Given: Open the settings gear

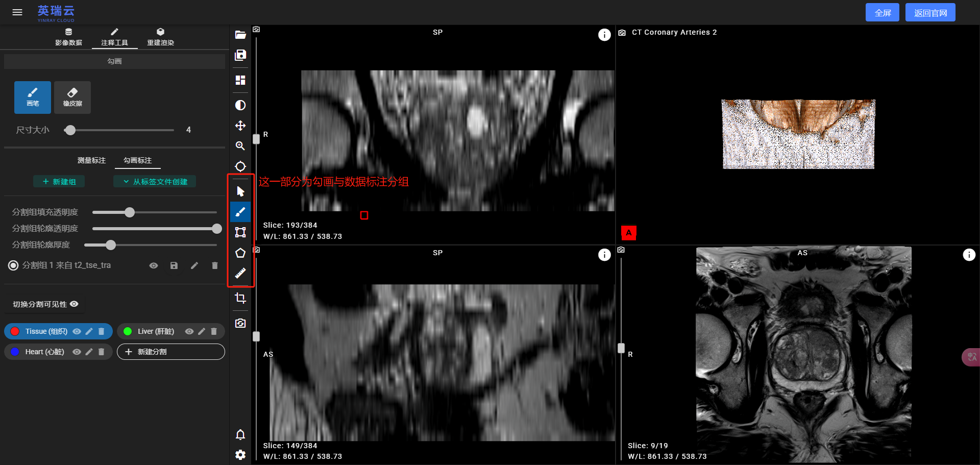Looking at the screenshot, I should coord(240,455).
